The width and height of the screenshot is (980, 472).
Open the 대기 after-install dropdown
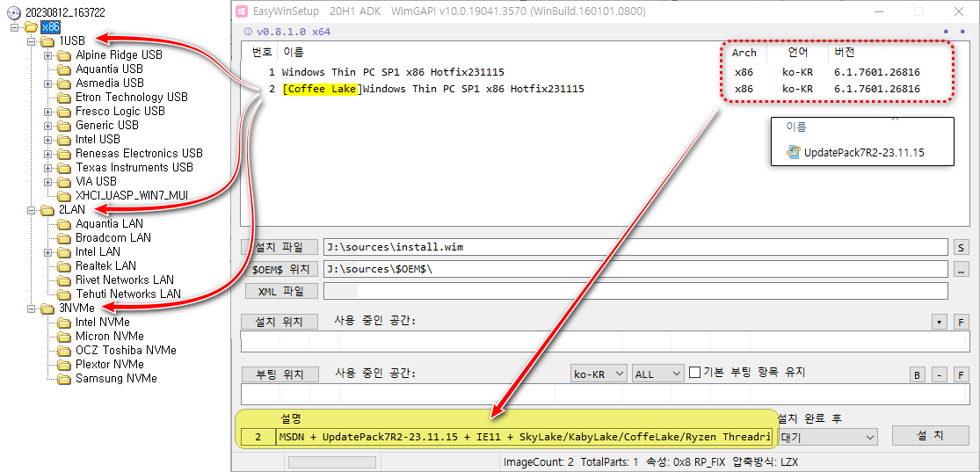point(826,436)
